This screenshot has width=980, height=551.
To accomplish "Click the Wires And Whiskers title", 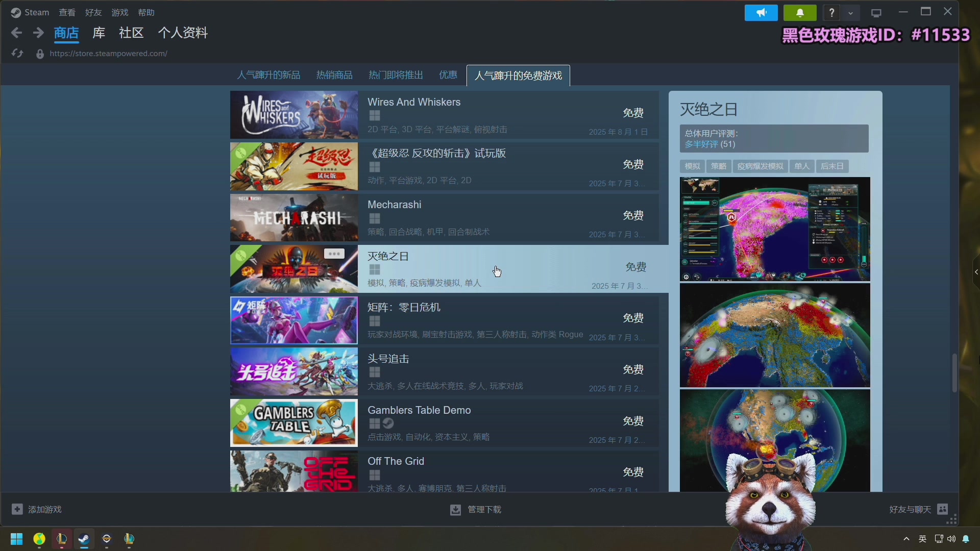I will [x=414, y=102].
